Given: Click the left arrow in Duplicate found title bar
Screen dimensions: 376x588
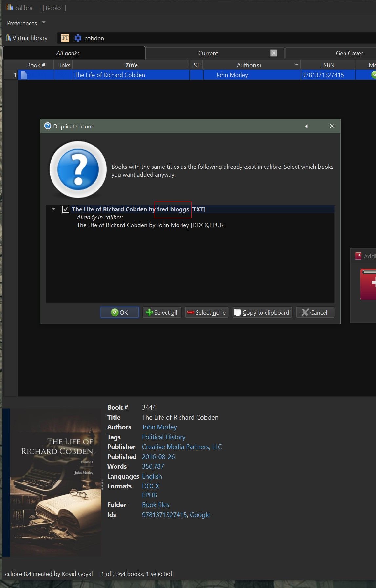Looking at the screenshot, I should coord(306,126).
